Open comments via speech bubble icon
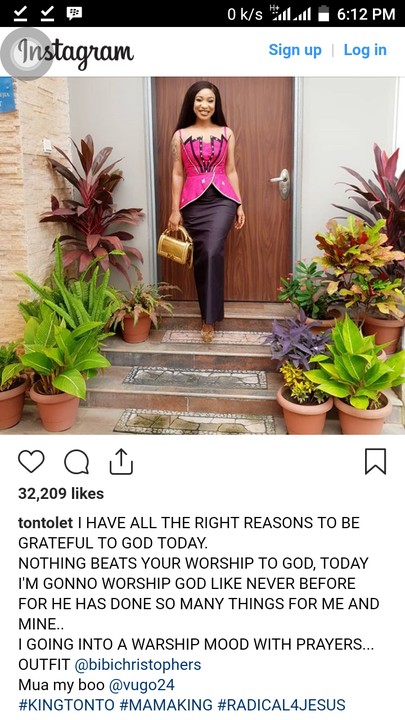Image resolution: width=405 pixels, height=720 pixels. click(x=76, y=461)
